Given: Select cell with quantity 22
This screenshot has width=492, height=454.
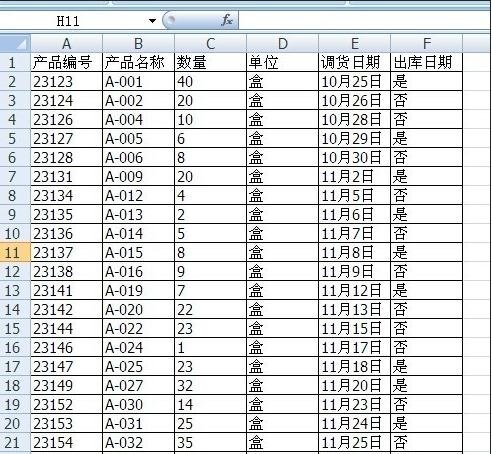Looking at the screenshot, I should [211, 309].
